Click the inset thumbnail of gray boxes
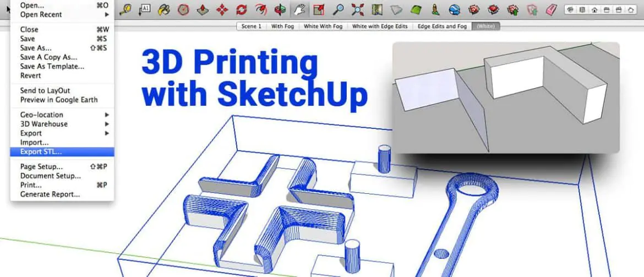 point(505,97)
